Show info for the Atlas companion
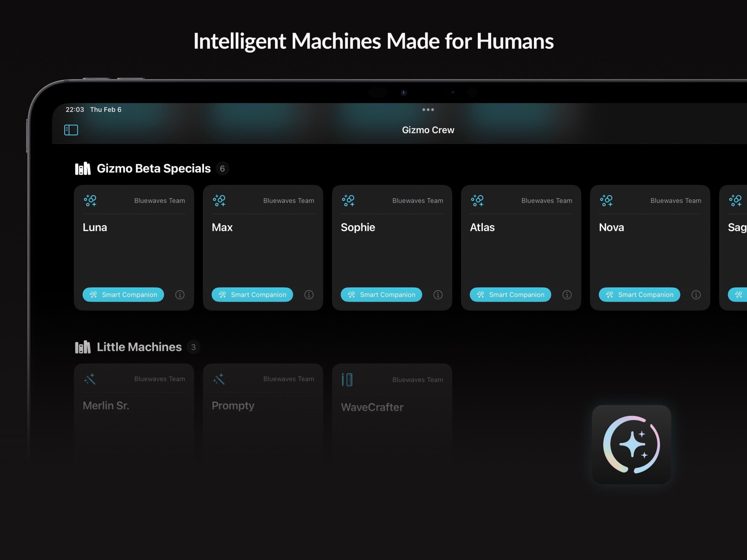 [567, 295]
